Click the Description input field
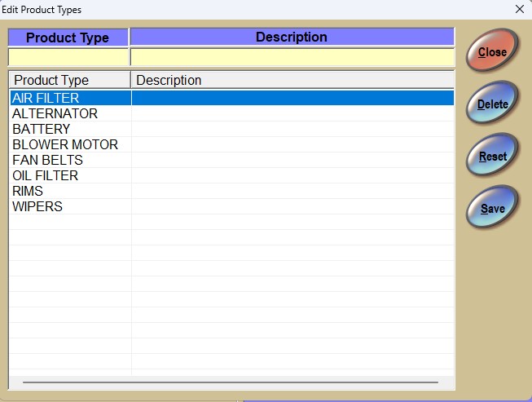 click(x=292, y=57)
